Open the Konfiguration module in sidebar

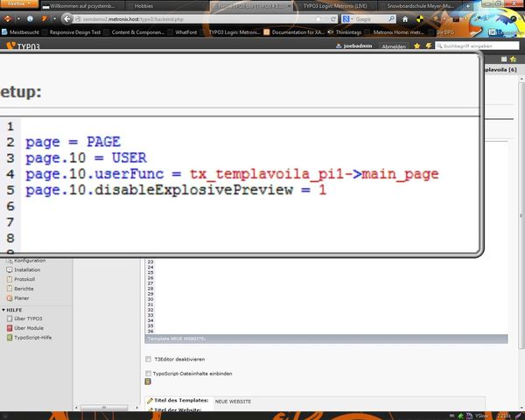[x=29, y=260]
